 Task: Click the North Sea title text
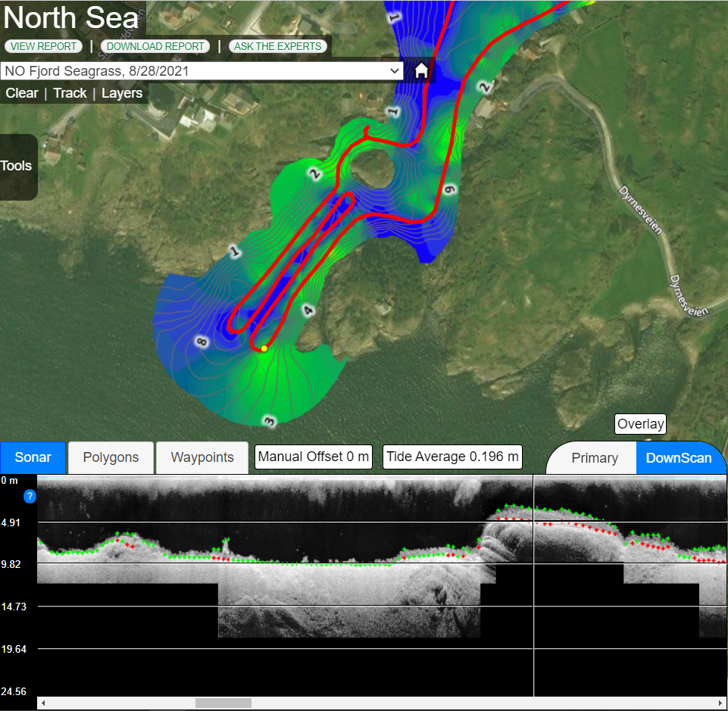tap(71, 17)
